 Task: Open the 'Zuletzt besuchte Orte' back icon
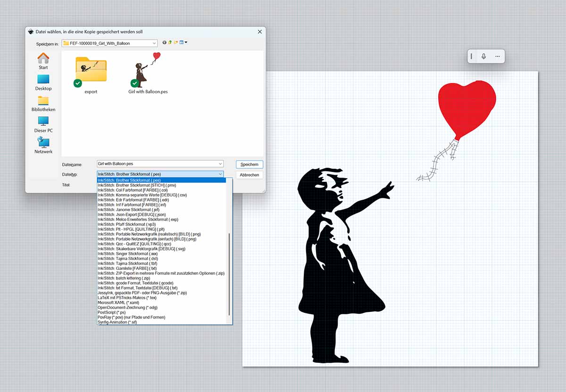click(164, 42)
